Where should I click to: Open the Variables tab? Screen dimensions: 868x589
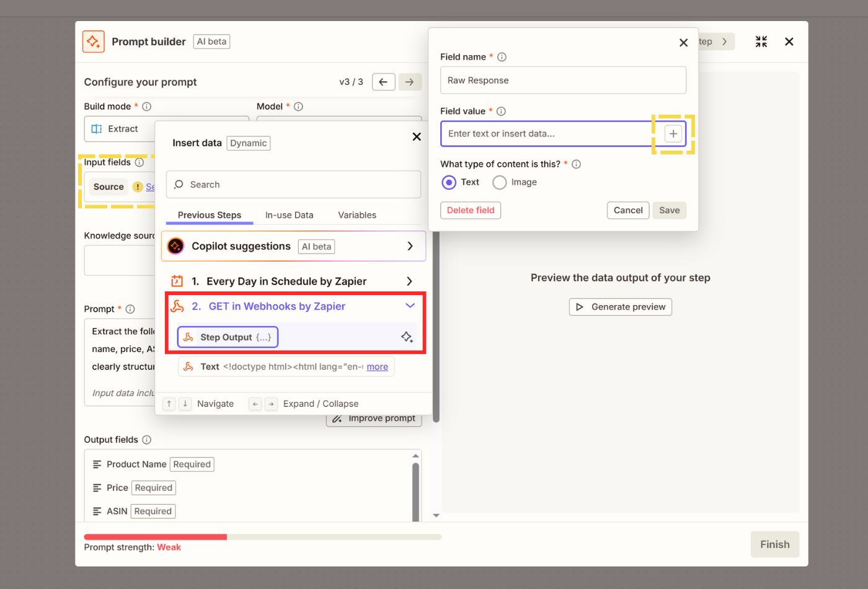click(x=356, y=215)
